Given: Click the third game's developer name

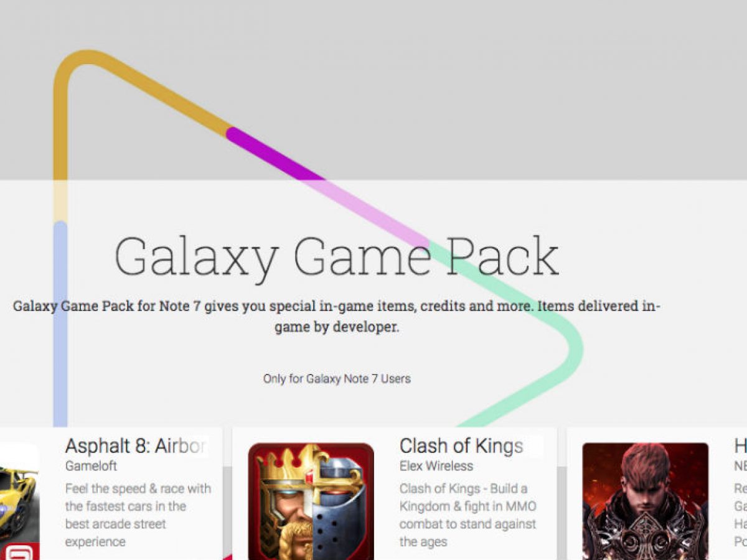Looking at the screenshot, I should point(740,466).
